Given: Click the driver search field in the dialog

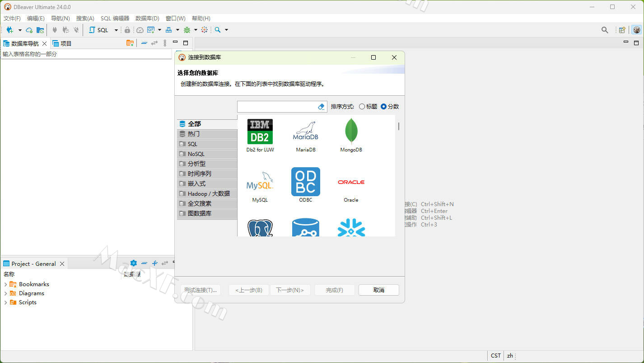Looking at the screenshot, I should tap(277, 107).
